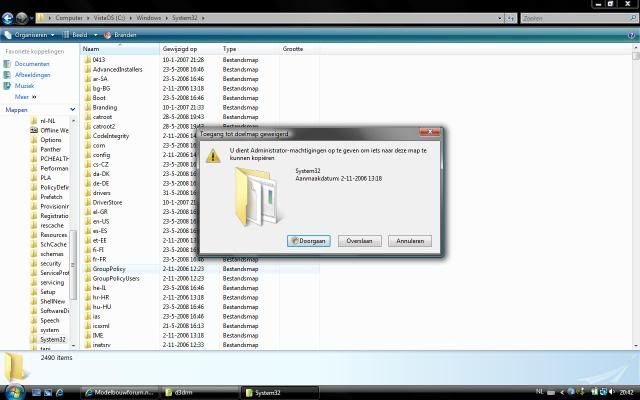Select nl-NL in the folder tree

(47, 121)
